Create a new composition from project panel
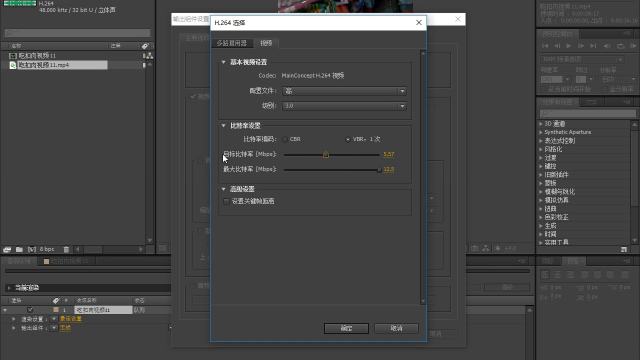640x360 pixels. [x=32, y=249]
